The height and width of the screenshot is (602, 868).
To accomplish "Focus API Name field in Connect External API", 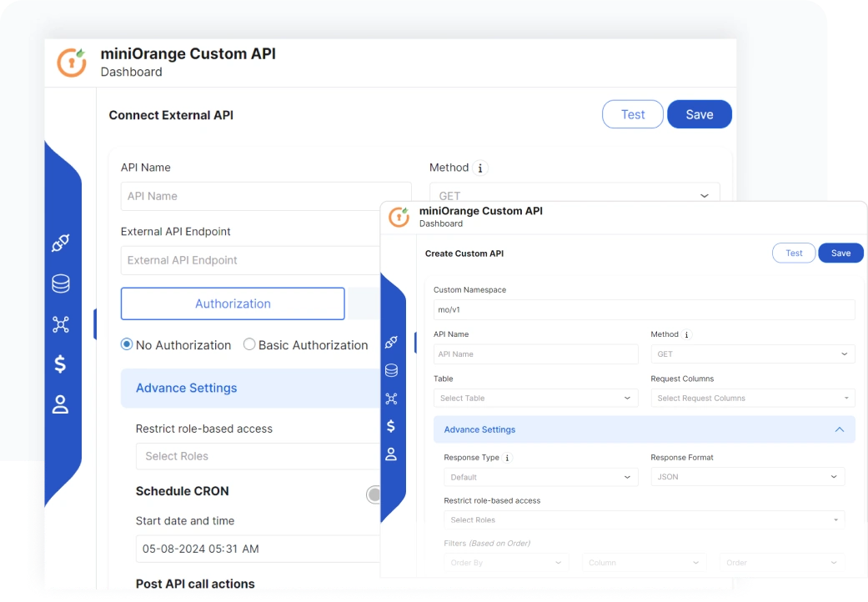I will coord(266,197).
